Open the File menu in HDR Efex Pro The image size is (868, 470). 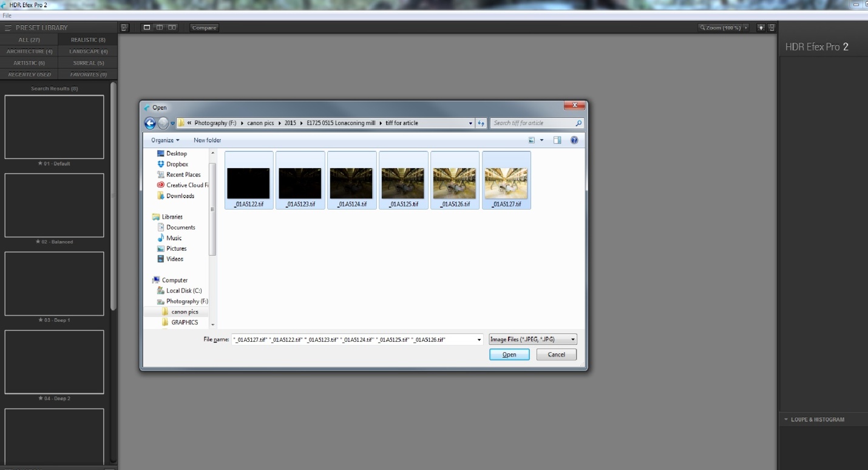click(x=7, y=15)
